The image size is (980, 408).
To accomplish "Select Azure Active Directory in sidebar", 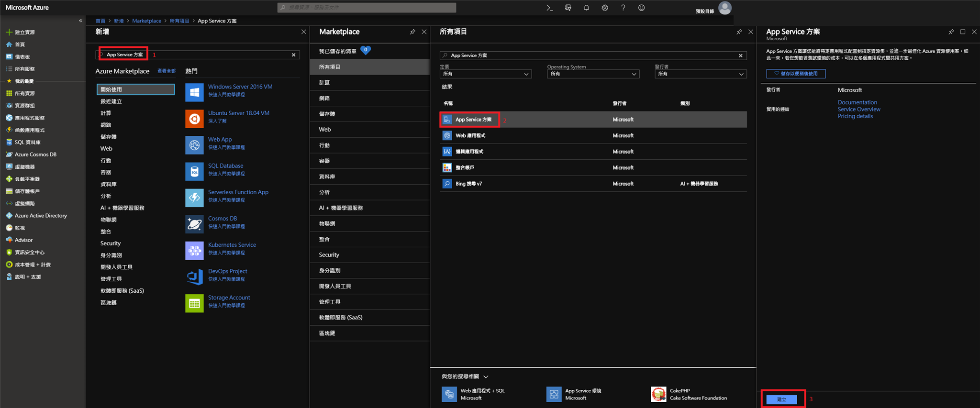I will pos(41,216).
